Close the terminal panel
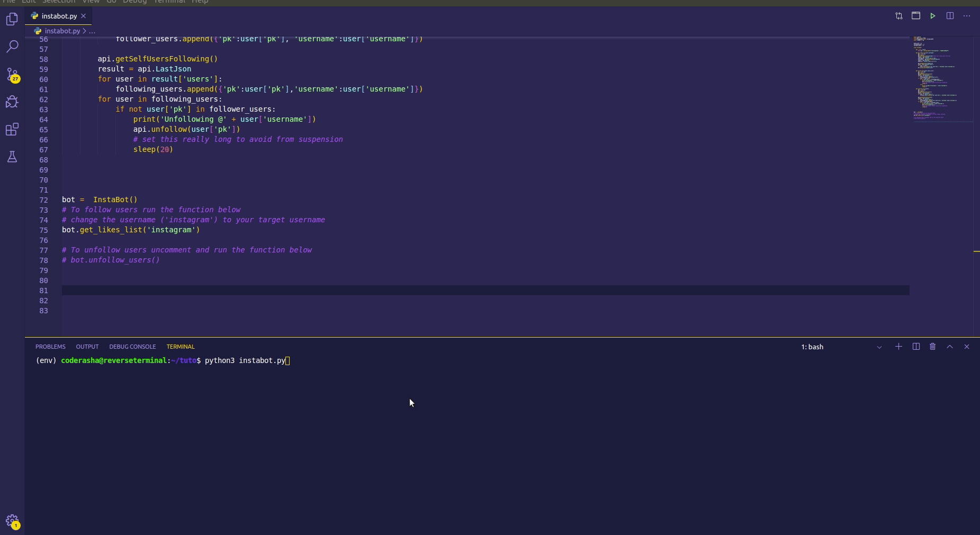980x535 pixels. (967, 347)
